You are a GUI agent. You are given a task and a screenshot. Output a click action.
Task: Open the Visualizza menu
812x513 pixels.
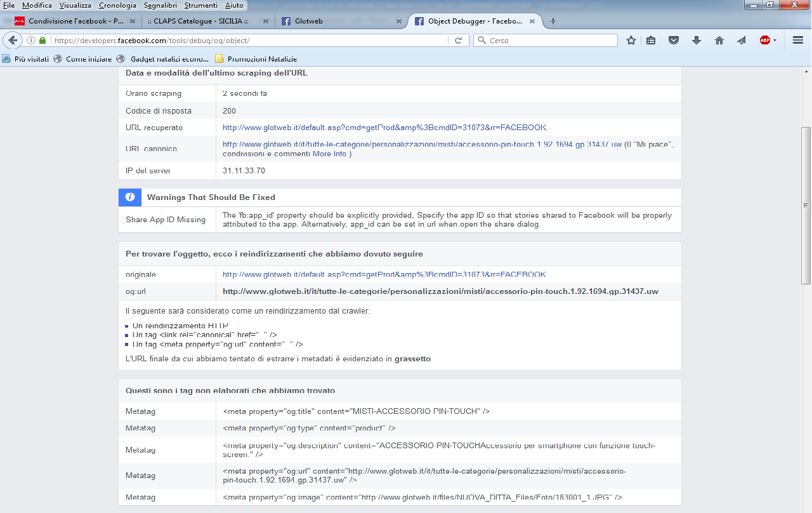75,5
